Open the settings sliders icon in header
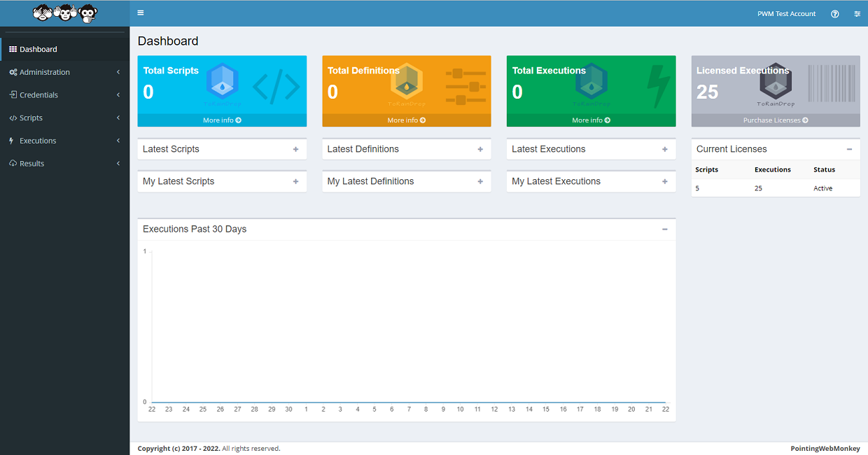Image resolution: width=868 pixels, height=455 pixels. pos(857,14)
